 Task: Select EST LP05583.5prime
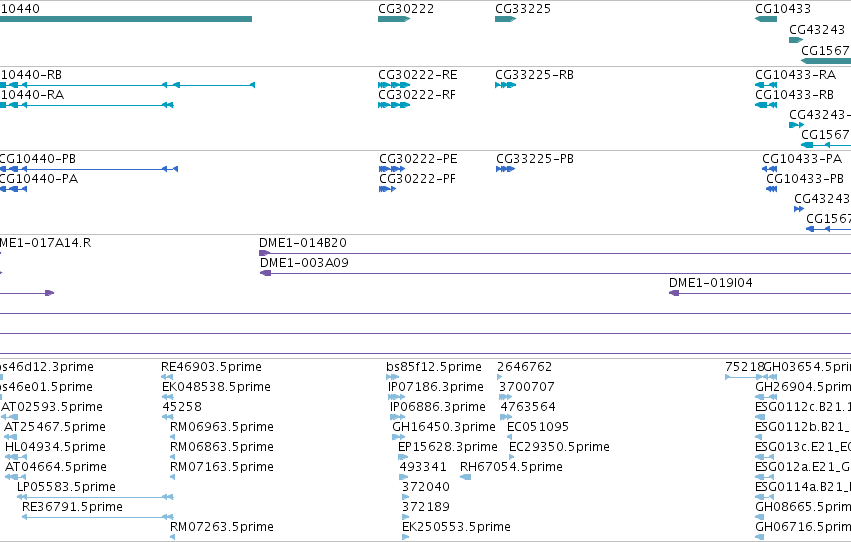coord(66,488)
